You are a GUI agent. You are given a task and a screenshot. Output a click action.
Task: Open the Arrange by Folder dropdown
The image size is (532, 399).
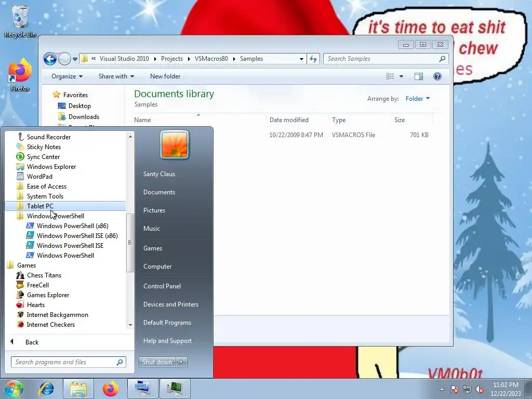pos(418,99)
